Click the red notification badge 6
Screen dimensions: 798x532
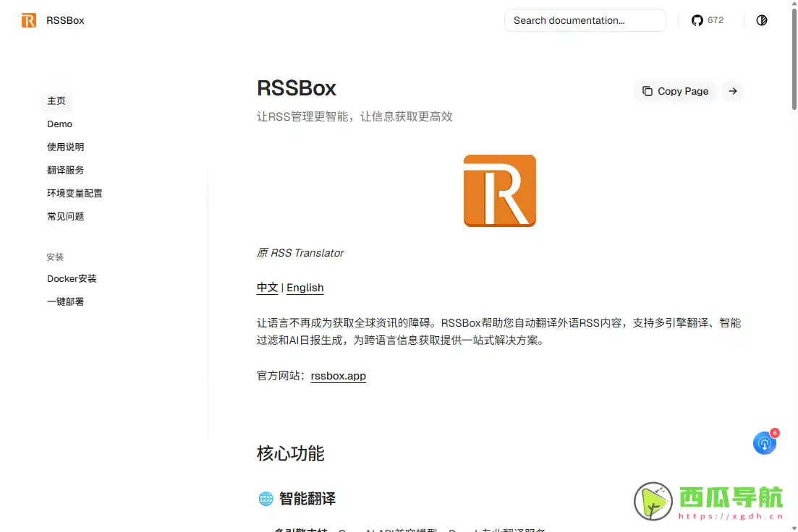coord(775,433)
